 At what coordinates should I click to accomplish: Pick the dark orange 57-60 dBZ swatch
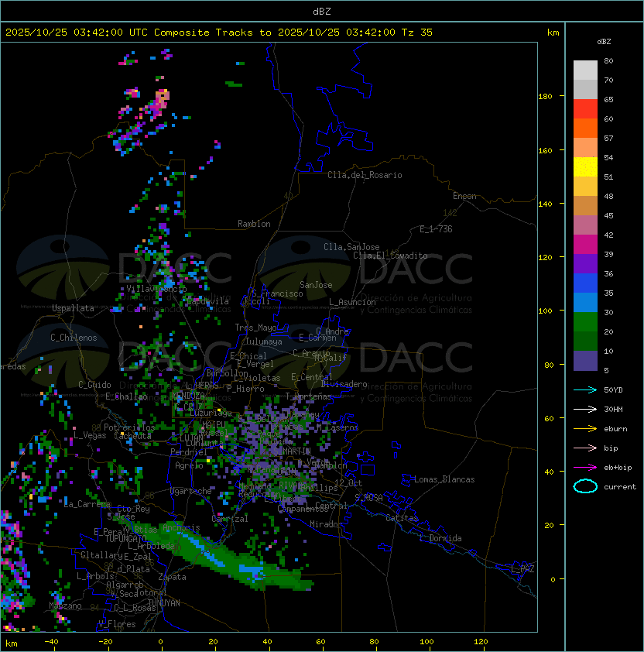pos(585,129)
